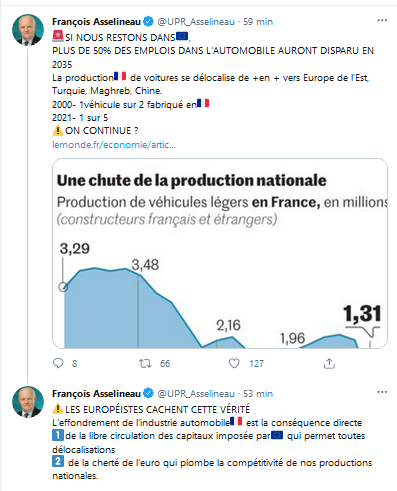Viewport: 397px width, 491px height.
Task: Click François Asselineau name on second tweet
Action: 96,394
